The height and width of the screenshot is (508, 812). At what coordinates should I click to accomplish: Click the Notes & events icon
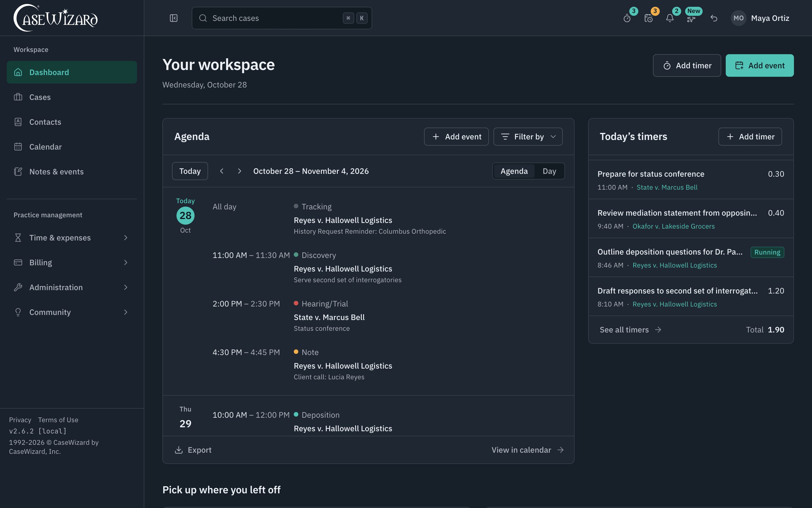click(x=18, y=172)
